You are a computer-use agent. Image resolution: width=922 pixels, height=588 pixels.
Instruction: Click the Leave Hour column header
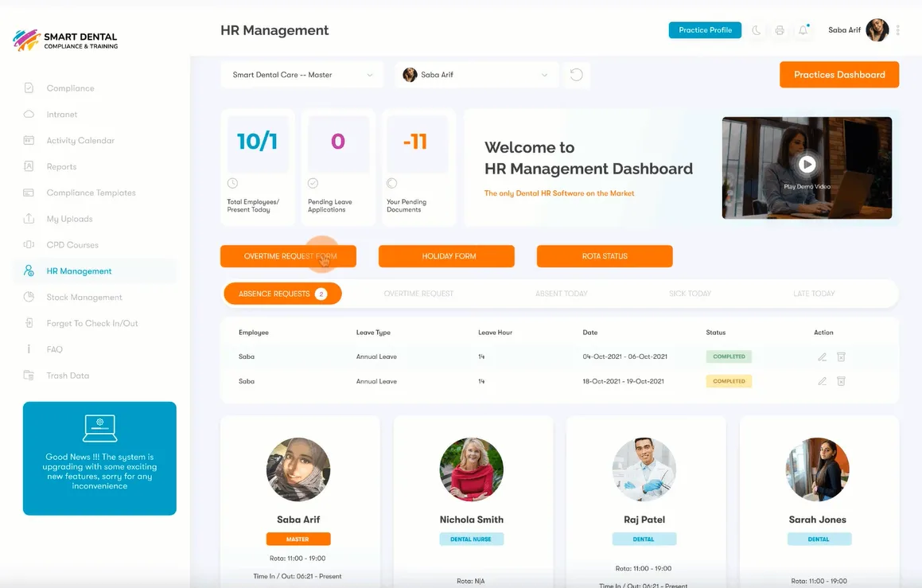click(x=495, y=333)
